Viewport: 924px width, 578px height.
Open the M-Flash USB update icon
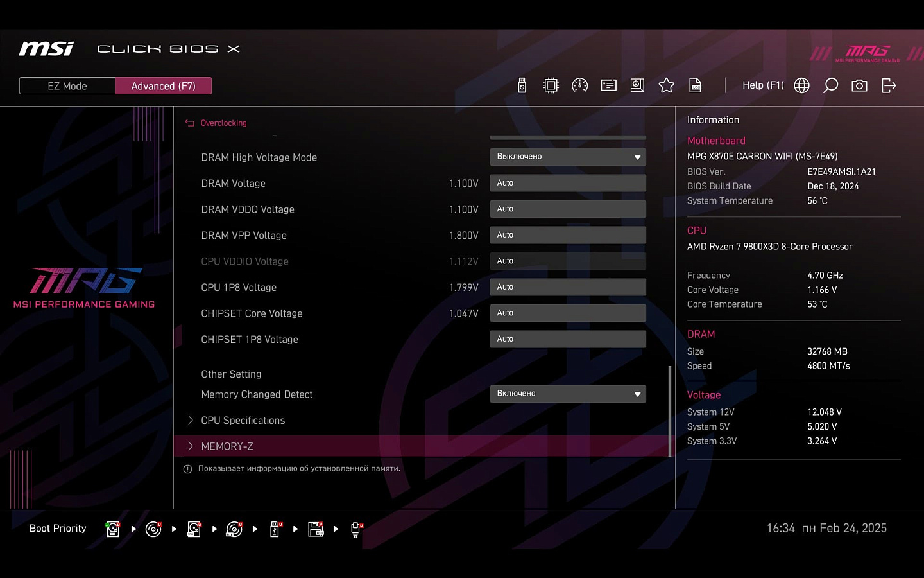pyautogui.click(x=522, y=85)
